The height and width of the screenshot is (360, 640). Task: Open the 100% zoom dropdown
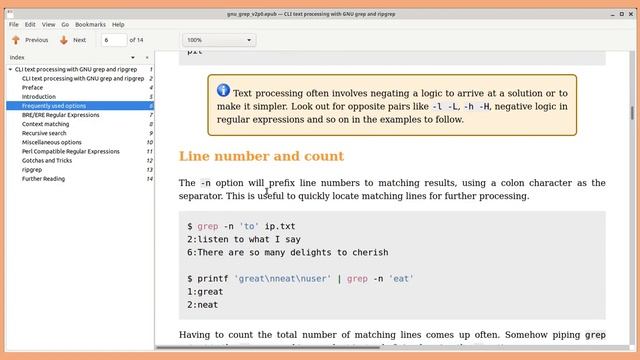pos(219,40)
